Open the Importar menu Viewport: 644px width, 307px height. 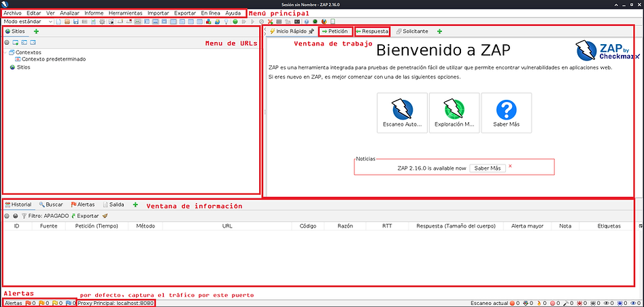click(158, 13)
